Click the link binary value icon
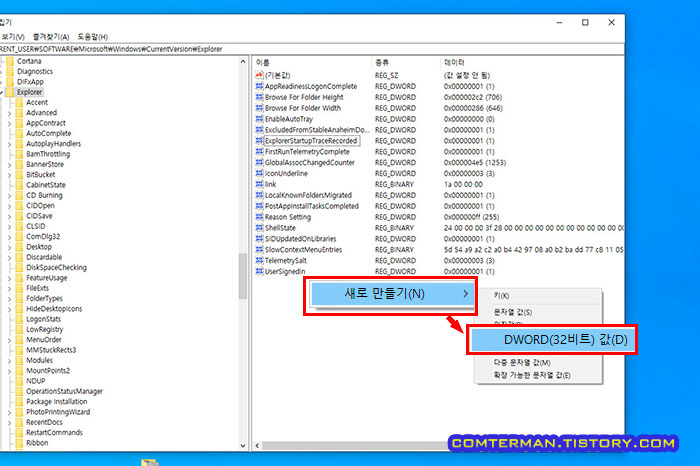The height and width of the screenshot is (466, 700). (x=259, y=184)
